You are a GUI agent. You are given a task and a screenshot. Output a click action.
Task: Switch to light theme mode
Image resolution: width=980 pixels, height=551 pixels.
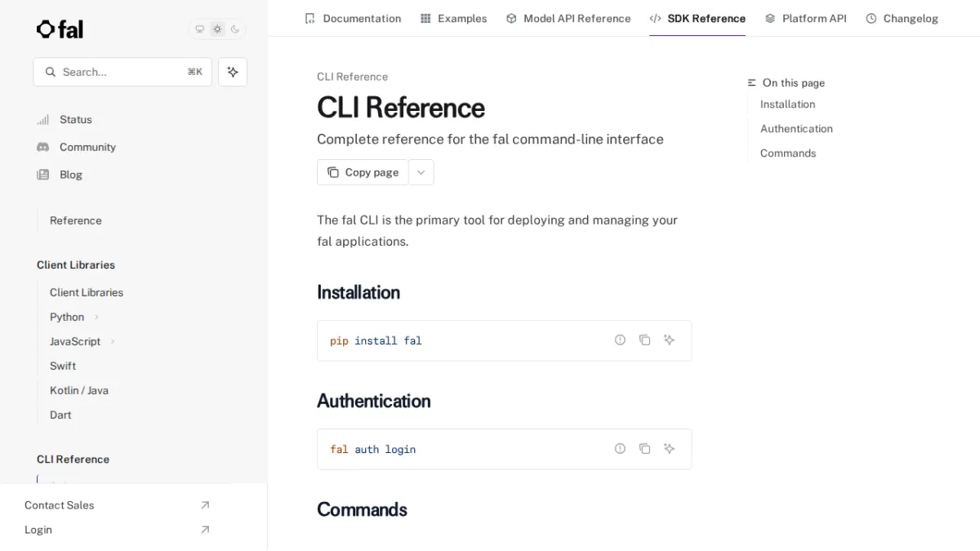pyautogui.click(x=217, y=29)
